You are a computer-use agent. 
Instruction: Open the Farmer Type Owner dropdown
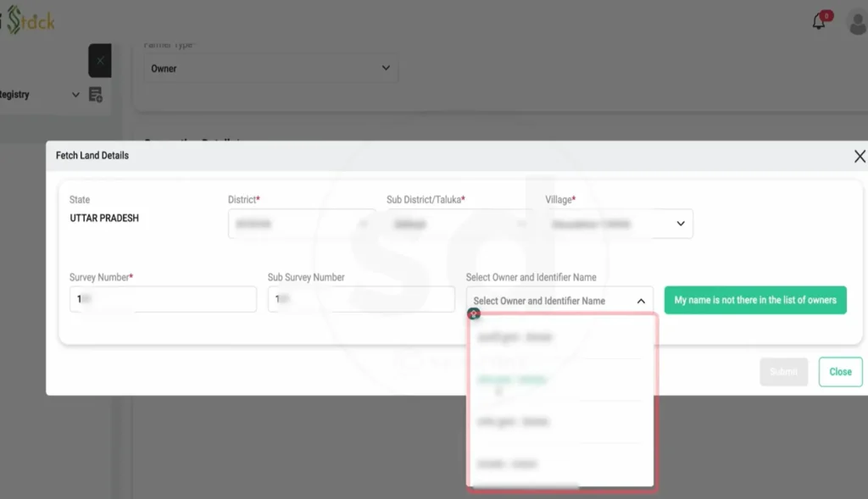coord(270,68)
